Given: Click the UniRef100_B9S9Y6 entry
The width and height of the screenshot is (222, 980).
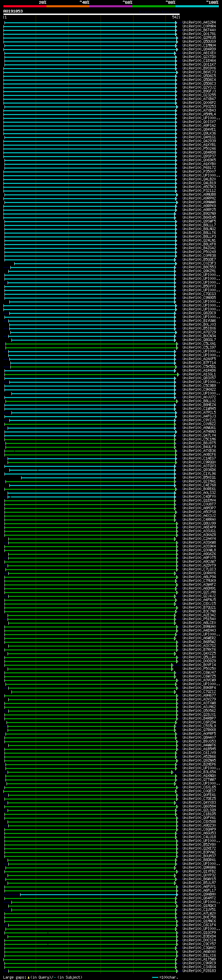Looking at the screenshot, I should (x=199, y=68).
